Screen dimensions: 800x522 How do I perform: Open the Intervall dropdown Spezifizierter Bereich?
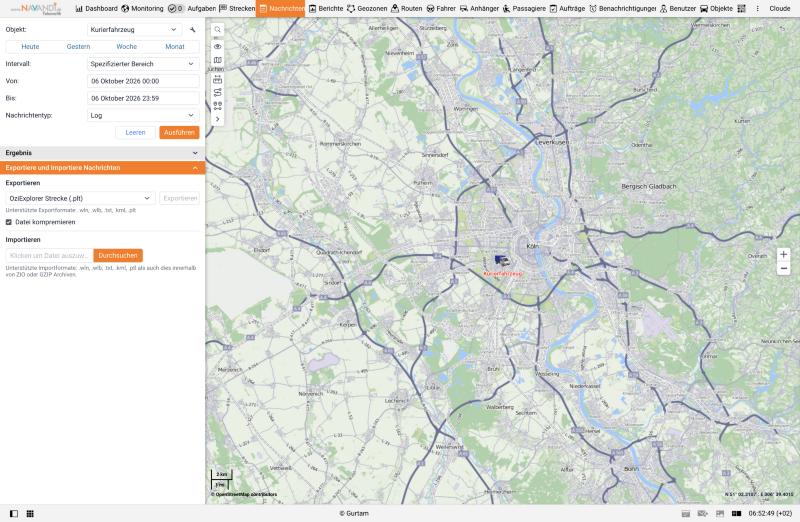point(143,64)
